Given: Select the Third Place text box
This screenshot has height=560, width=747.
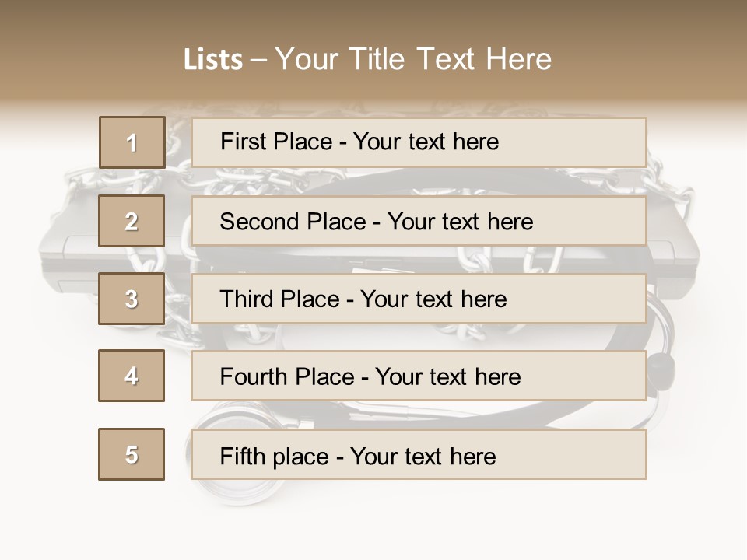Looking at the screenshot, I should [419, 299].
